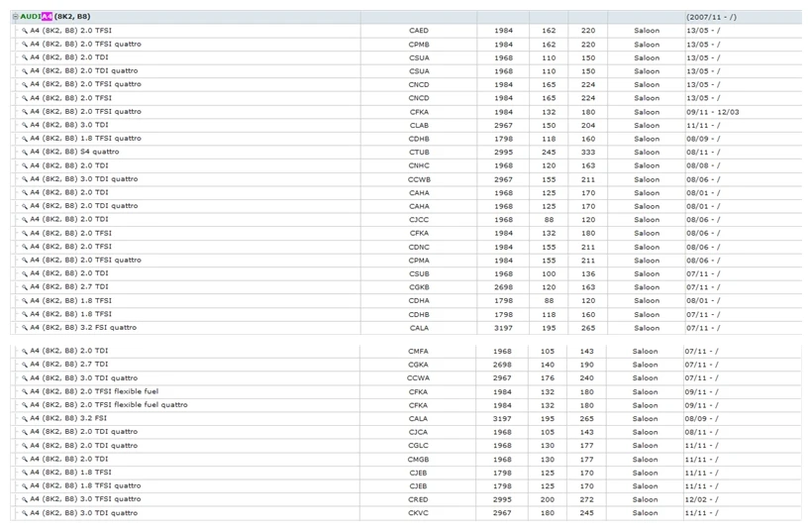The image size is (812, 531).
Task: Click engine code CKVC
Action: pyautogui.click(x=418, y=513)
